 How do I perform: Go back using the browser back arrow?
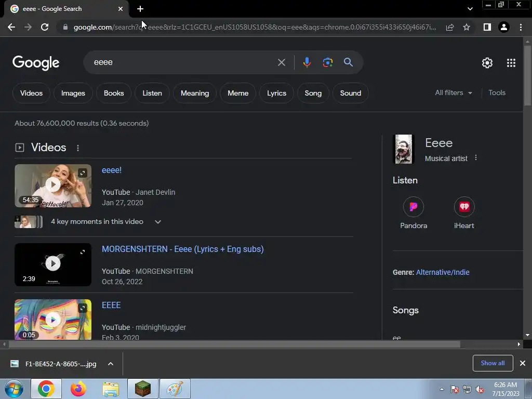tap(11, 27)
